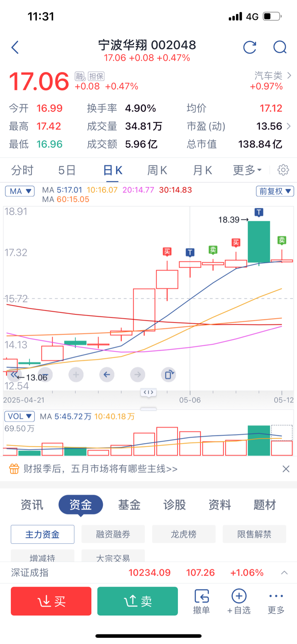The height and width of the screenshot is (644, 297).
Task: Tap the 融 margin badge icon
Action: [80, 76]
